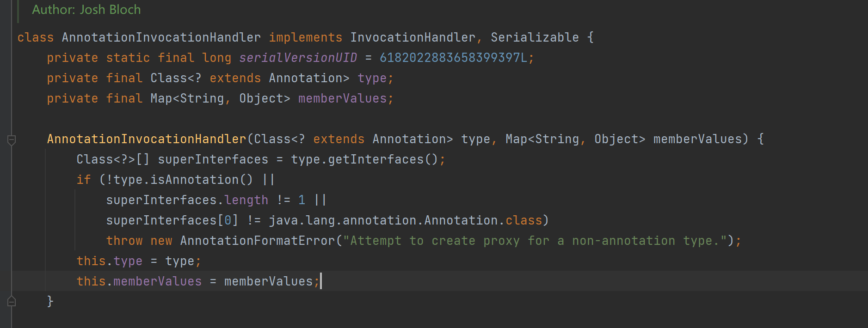
Task: Click the serialVersionUID field name
Action: pos(298,58)
